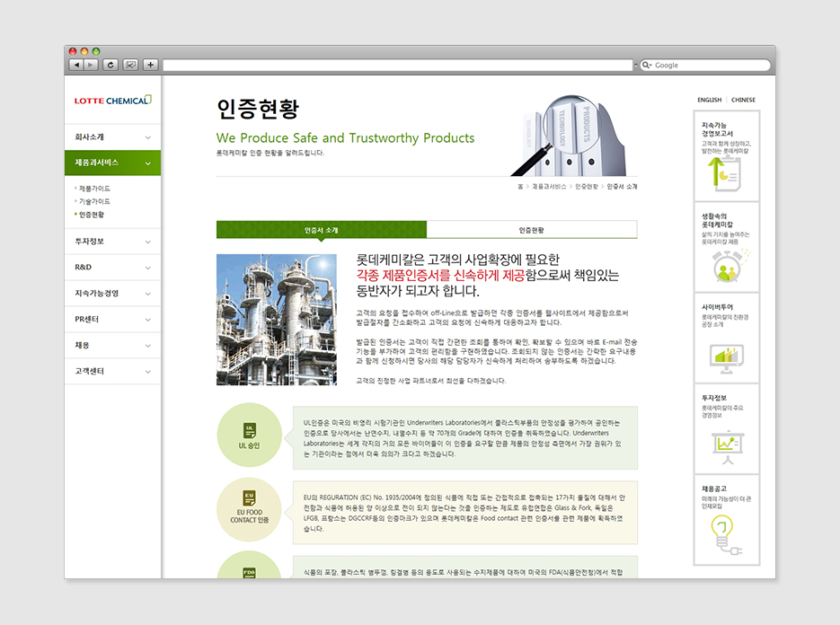Open the 인증현황 submenu link in sidebar
Image resolution: width=840 pixels, height=625 pixels.
coord(92,215)
